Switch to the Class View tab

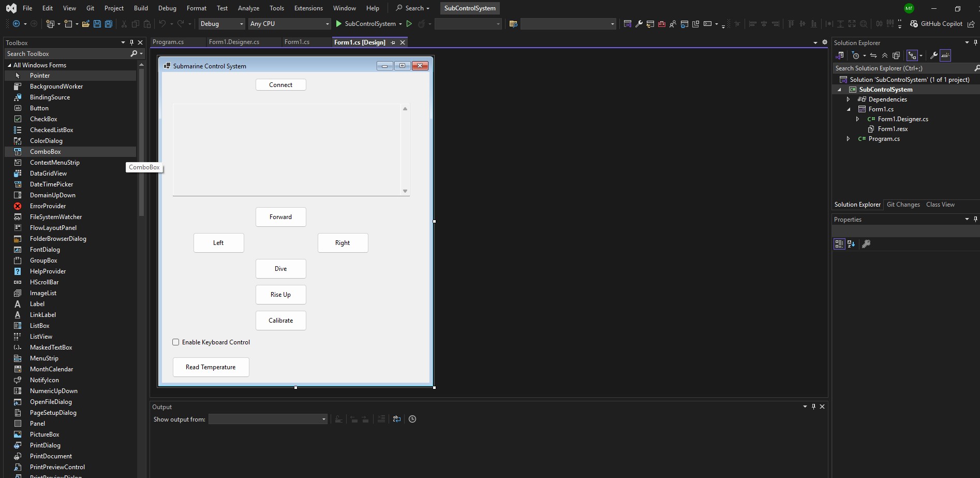[x=940, y=205]
